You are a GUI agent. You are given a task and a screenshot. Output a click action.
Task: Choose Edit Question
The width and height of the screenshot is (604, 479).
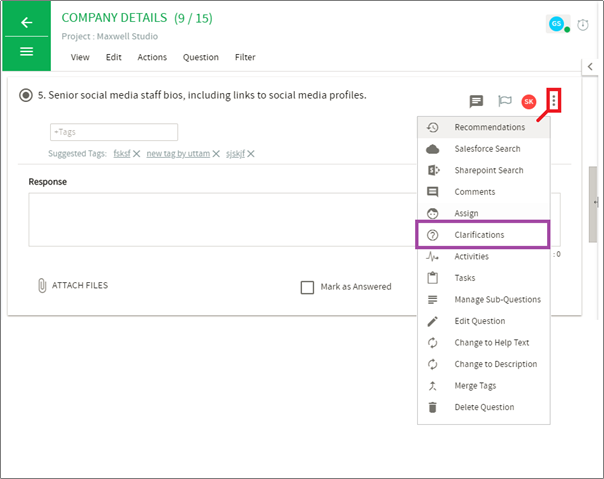point(483,321)
